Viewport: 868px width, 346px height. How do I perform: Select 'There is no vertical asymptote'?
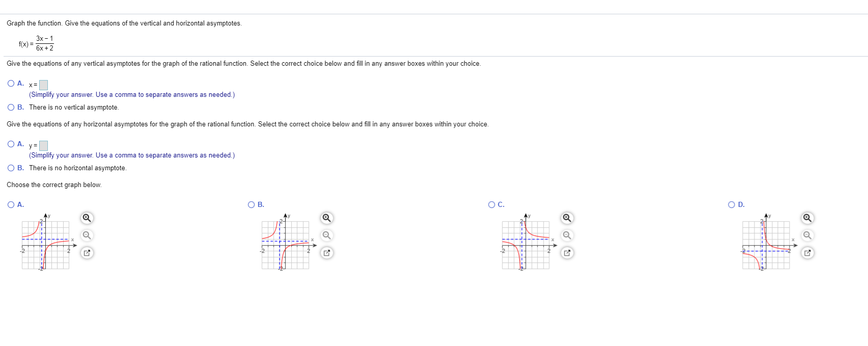click(11, 107)
